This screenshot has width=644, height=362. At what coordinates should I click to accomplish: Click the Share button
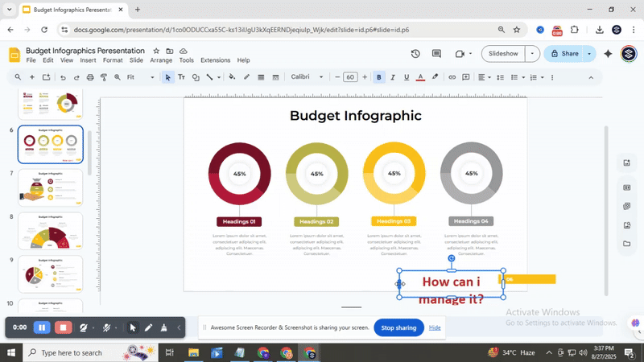point(563,54)
